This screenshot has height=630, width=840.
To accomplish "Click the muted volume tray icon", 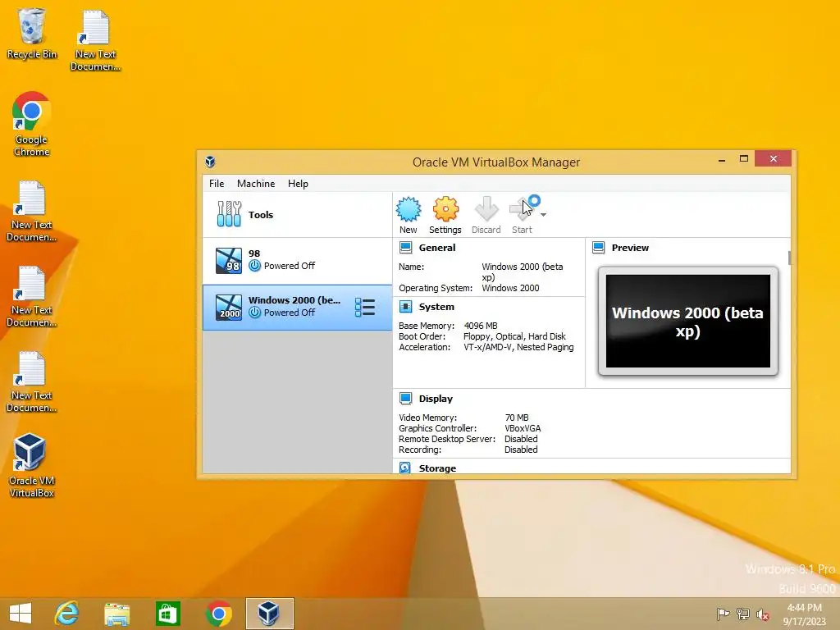I will pos(763,614).
